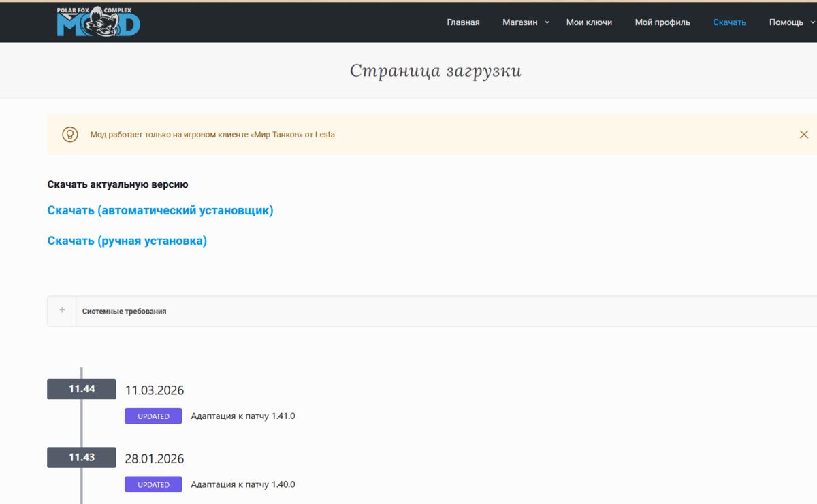Viewport: 817px width, 504px height.
Task: Click the lightbulb icon in notice banner
Action: (70, 135)
